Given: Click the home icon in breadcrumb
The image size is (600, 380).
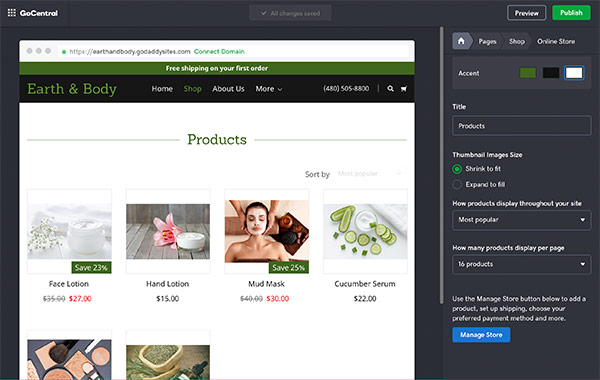Looking at the screenshot, I should pyautogui.click(x=461, y=41).
